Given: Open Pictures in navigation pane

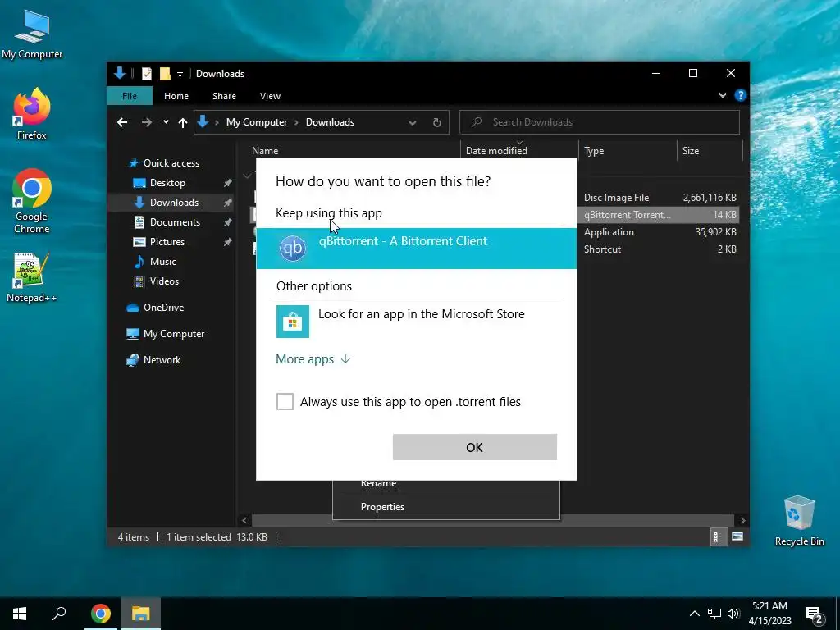Looking at the screenshot, I should click(167, 242).
